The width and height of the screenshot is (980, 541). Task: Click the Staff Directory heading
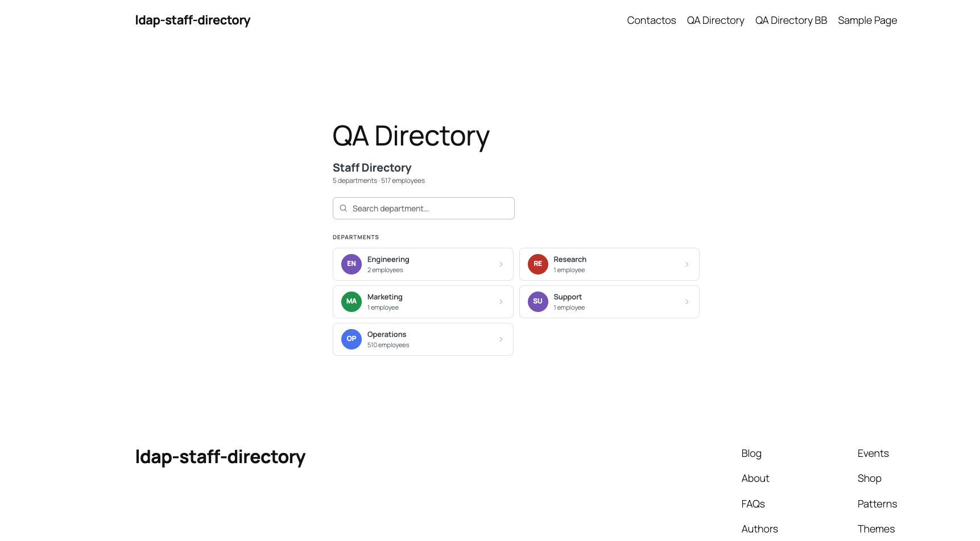[x=372, y=168]
